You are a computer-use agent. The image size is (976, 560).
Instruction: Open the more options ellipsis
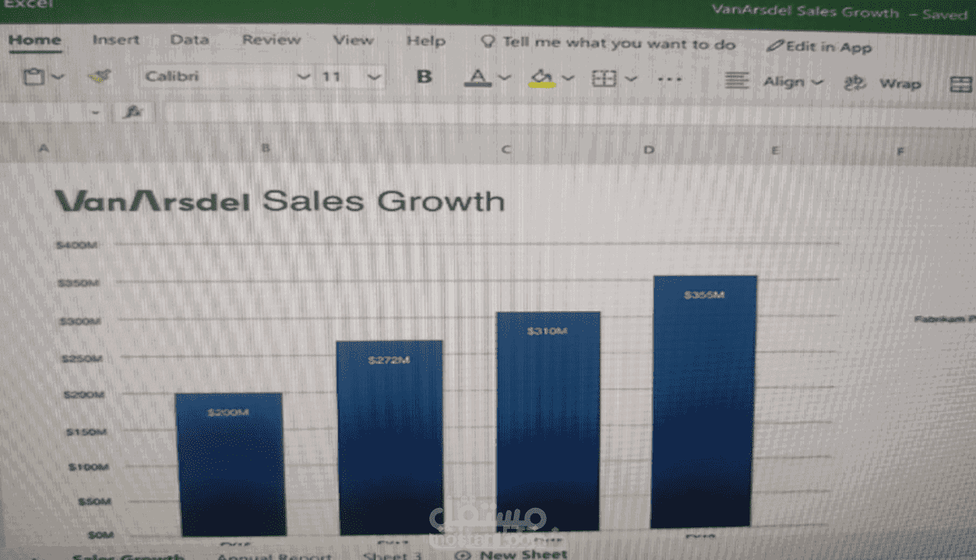pyautogui.click(x=670, y=79)
